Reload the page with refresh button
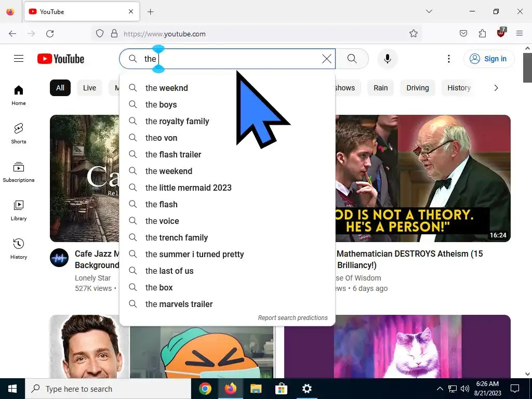Screen dimensions: 532x399 [x=50, y=34]
